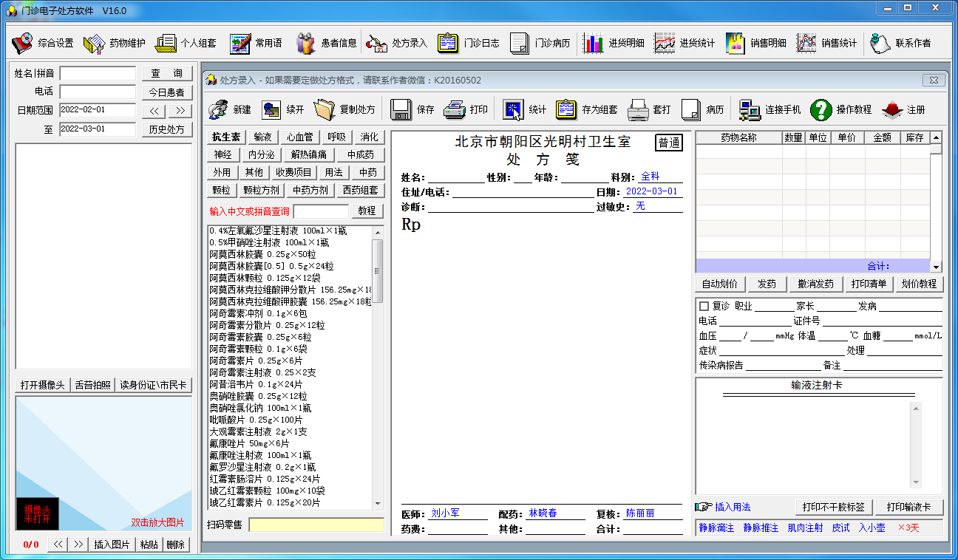The height and width of the screenshot is (560, 958).
Task: Click the 扫码零售 scan retail input field
Action: click(x=316, y=525)
